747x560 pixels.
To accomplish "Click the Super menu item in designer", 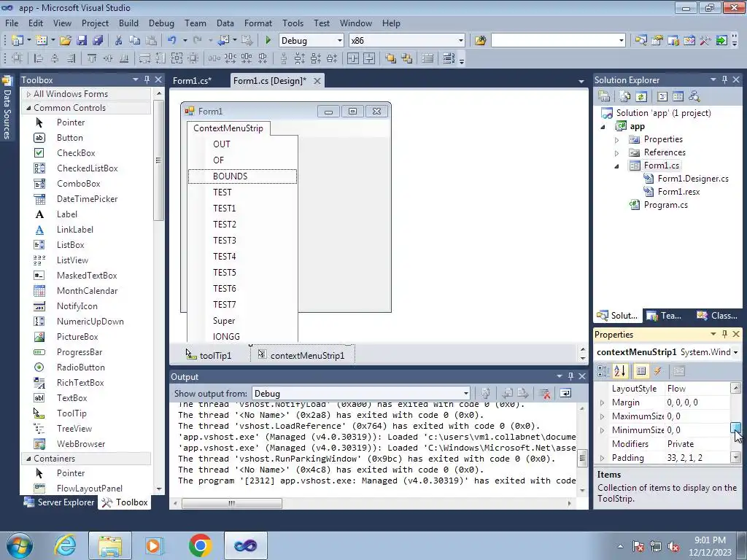I will pos(242,321).
